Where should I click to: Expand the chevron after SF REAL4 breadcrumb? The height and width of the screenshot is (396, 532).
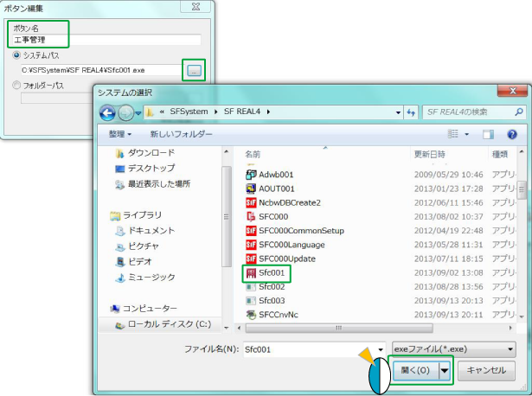[x=268, y=112]
